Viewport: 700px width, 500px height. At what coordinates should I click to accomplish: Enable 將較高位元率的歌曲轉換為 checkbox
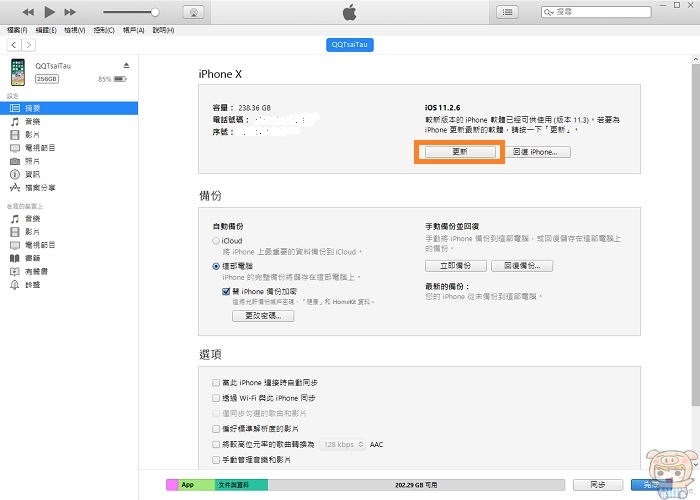[216, 444]
